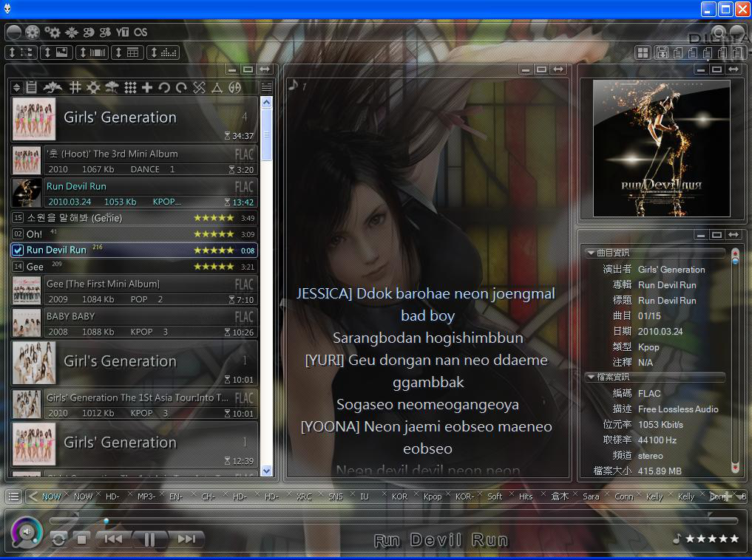This screenshot has width=752, height=560.
Task: Click the music note icon in lyrics panel
Action: click(x=293, y=85)
